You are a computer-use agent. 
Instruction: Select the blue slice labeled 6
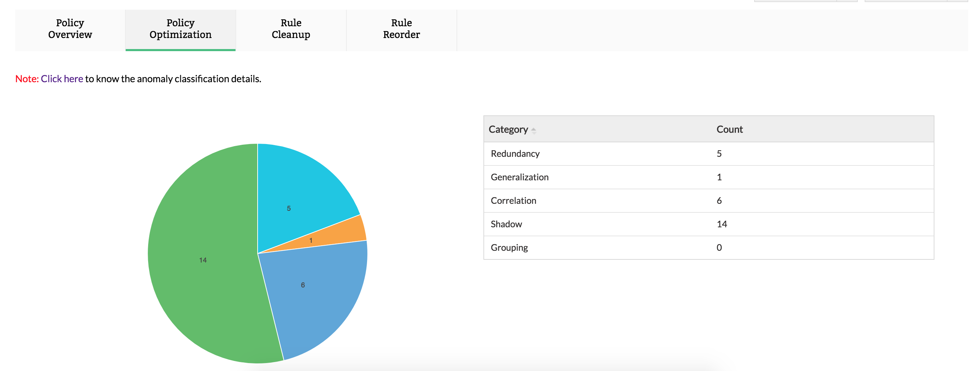pyautogui.click(x=302, y=284)
